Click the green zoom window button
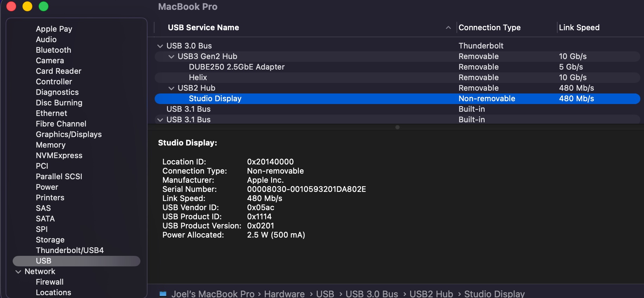Image resolution: width=644 pixels, height=298 pixels. click(44, 7)
